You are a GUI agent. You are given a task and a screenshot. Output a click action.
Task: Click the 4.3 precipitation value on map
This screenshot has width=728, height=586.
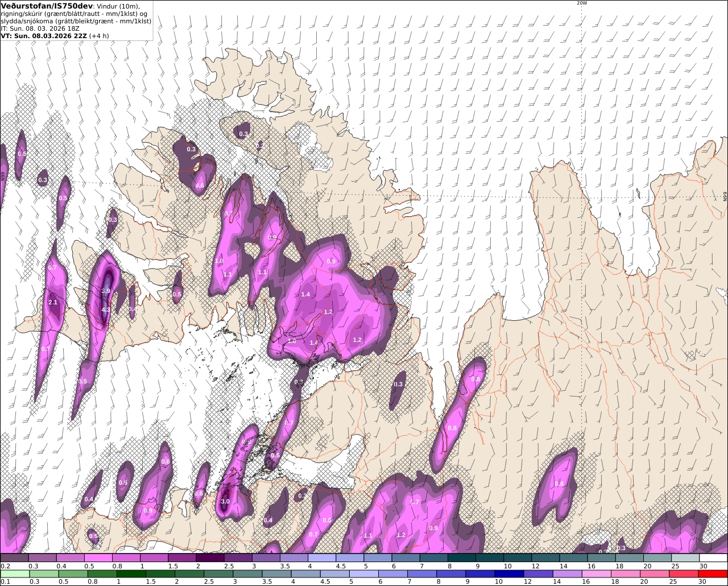106,310
